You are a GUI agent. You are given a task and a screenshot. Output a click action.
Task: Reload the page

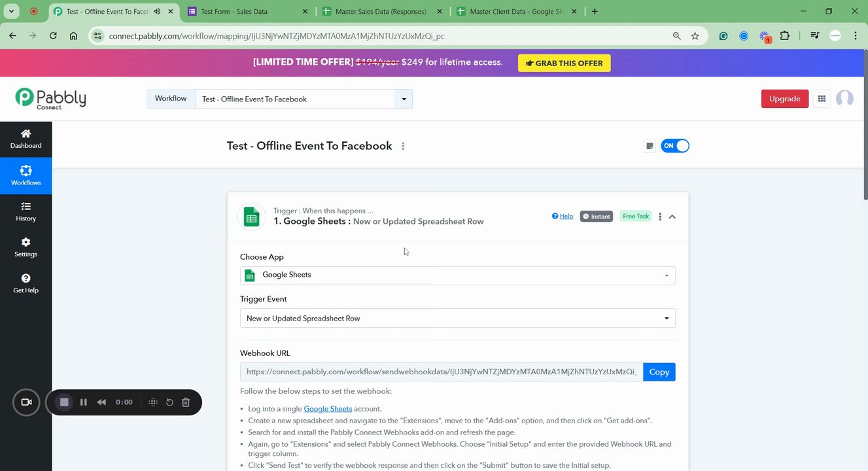pyautogui.click(x=53, y=36)
